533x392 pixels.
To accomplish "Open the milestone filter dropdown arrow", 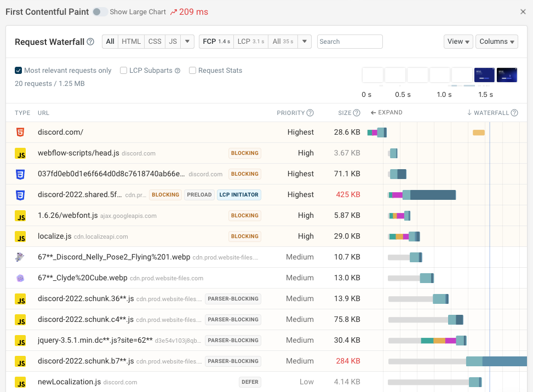I will [305, 42].
